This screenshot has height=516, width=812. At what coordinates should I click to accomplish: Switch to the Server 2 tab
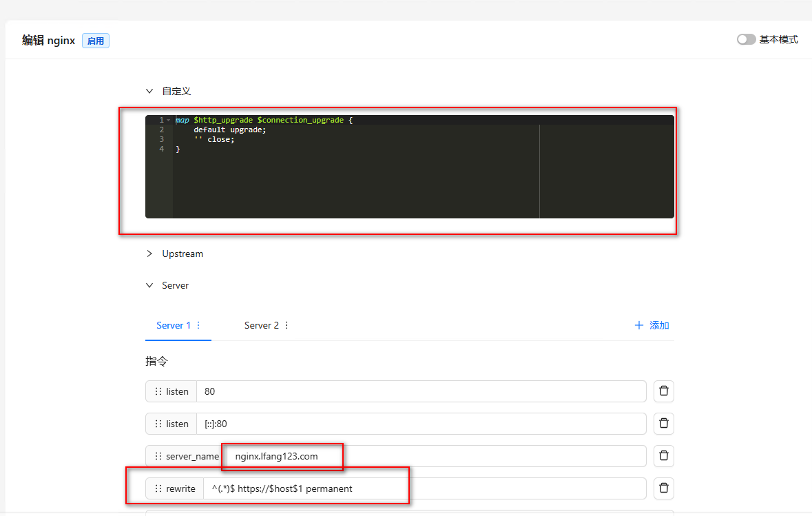coord(261,325)
